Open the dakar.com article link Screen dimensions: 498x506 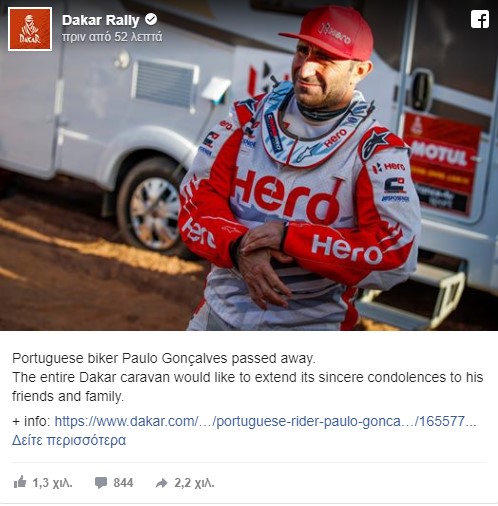pyautogui.click(x=265, y=421)
